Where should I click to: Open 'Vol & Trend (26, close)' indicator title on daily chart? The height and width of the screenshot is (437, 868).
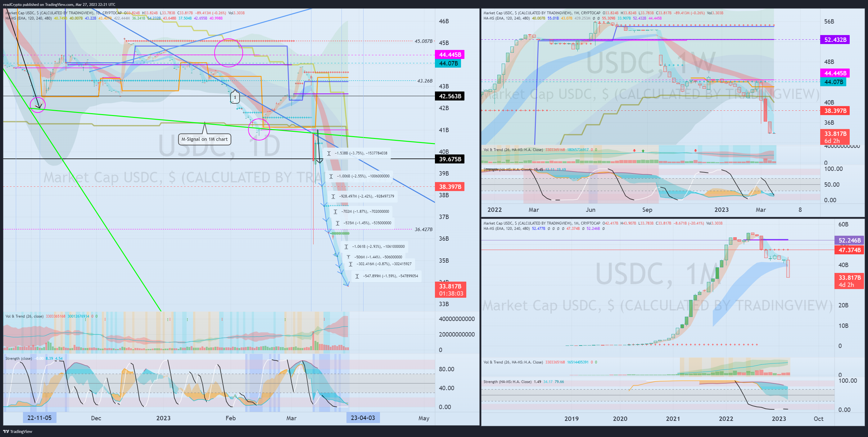(24, 316)
